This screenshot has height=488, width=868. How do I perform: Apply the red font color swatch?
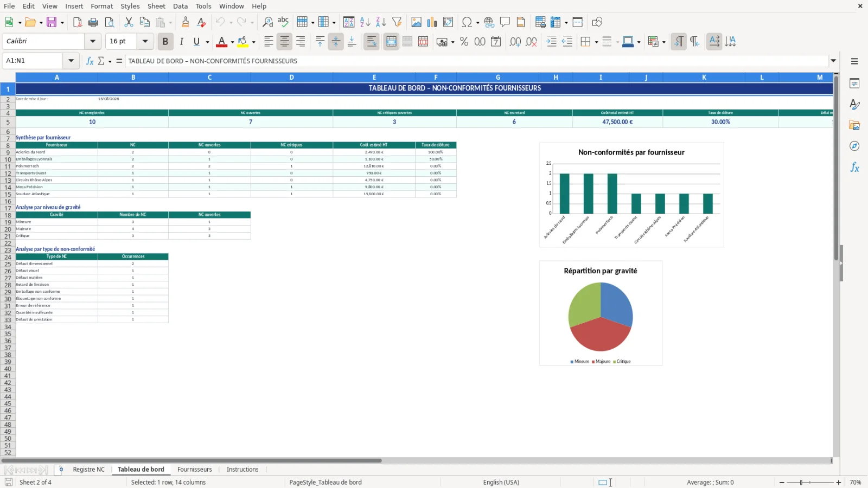221,42
